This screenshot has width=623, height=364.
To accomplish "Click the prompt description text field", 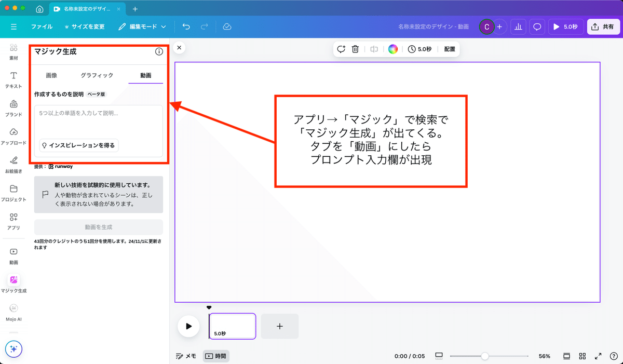I will click(99, 131).
